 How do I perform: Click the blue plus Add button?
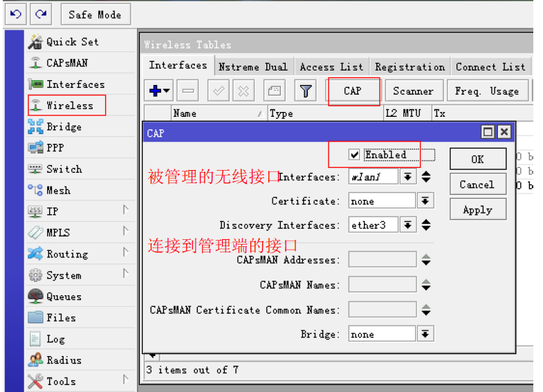(159, 91)
